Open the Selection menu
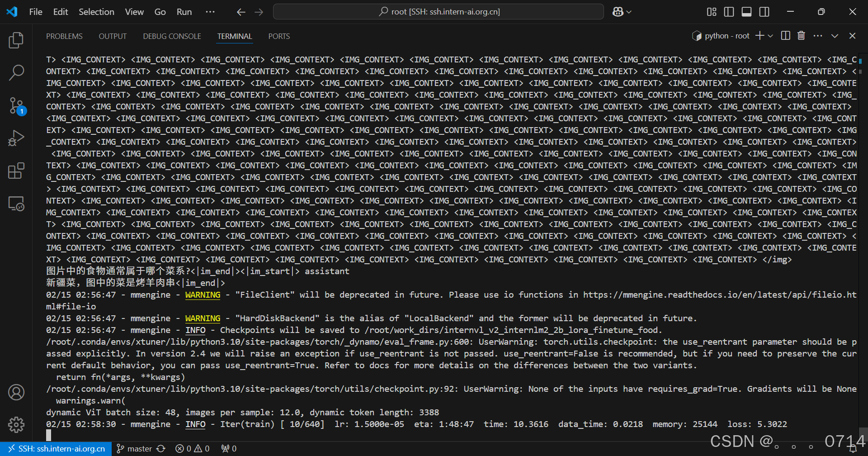Screen dimensions: 868x456 (96, 12)
